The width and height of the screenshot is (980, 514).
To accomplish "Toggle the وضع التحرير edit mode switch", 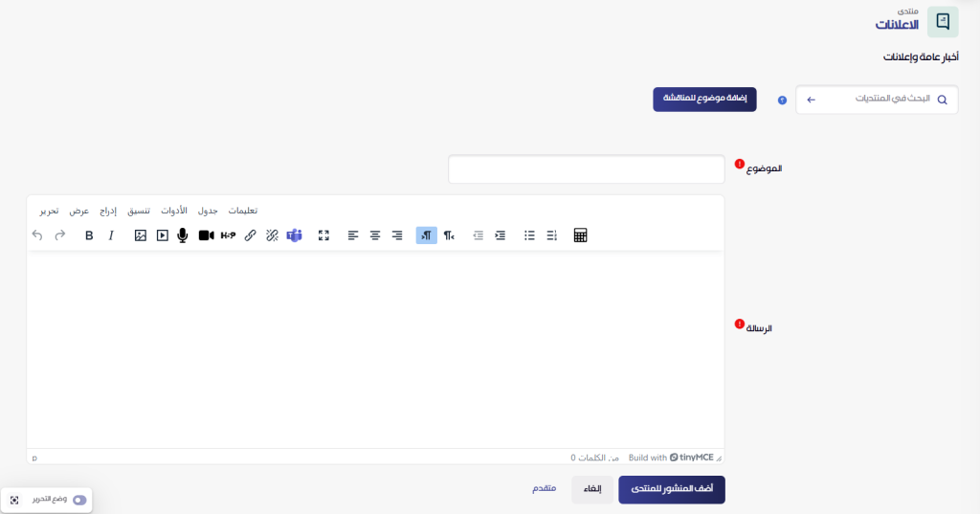I will pyautogui.click(x=78, y=500).
